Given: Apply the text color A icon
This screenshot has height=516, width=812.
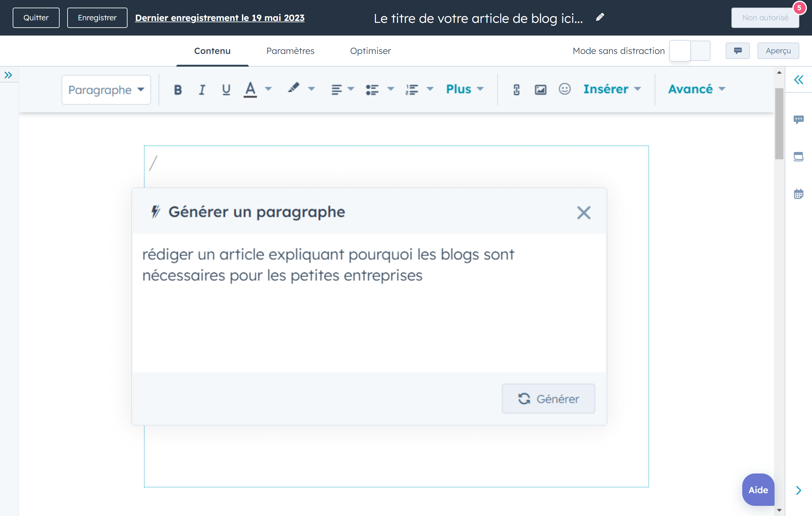Looking at the screenshot, I should tap(250, 89).
